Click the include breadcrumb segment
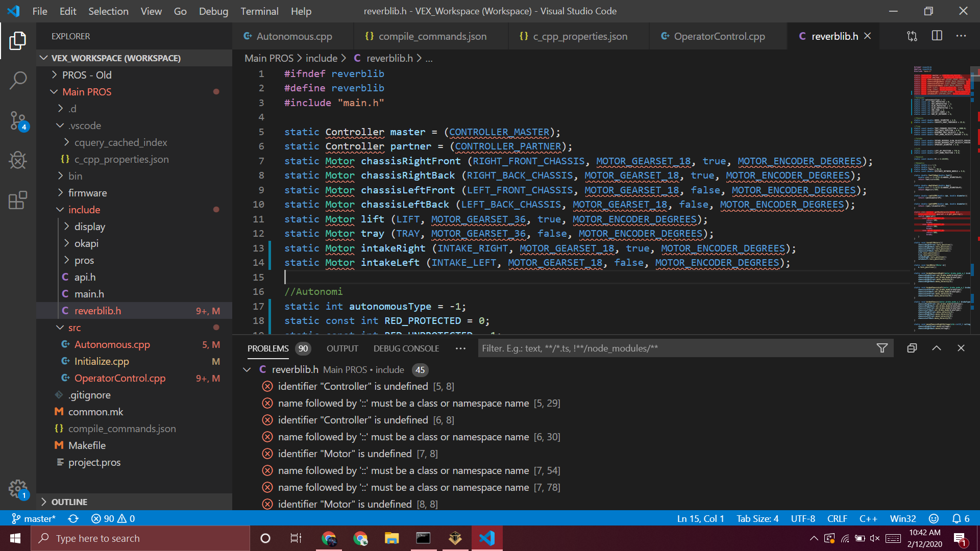This screenshot has height=551, width=980. tap(321, 58)
